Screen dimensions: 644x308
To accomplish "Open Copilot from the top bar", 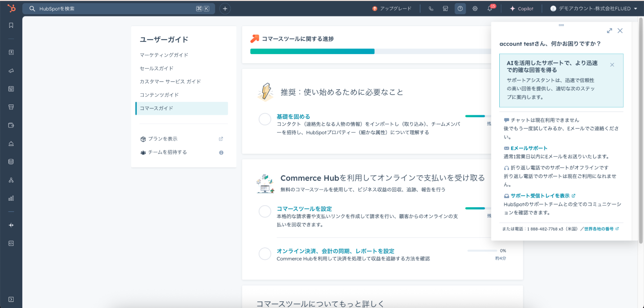I will (x=522, y=9).
